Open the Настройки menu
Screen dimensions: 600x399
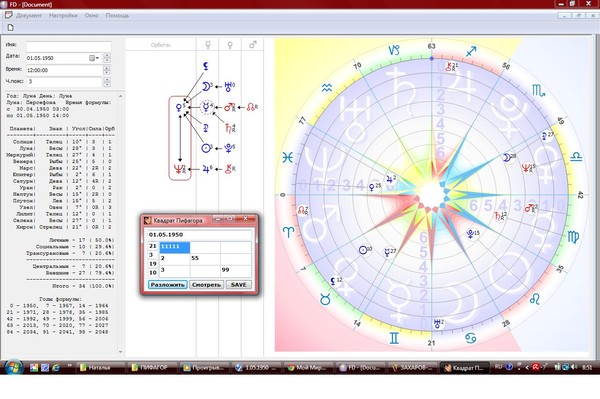[63, 16]
